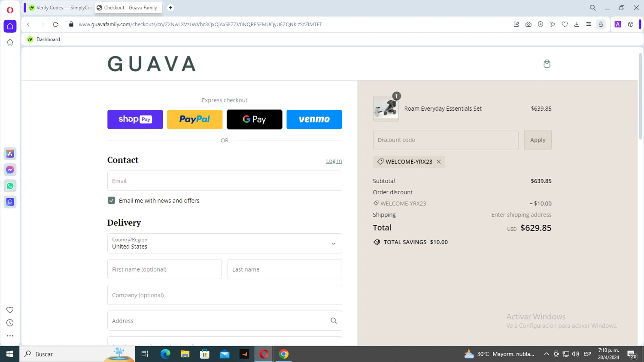644x362 pixels.
Task: Uncheck Email me with news and offers
Action: [x=111, y=200]
